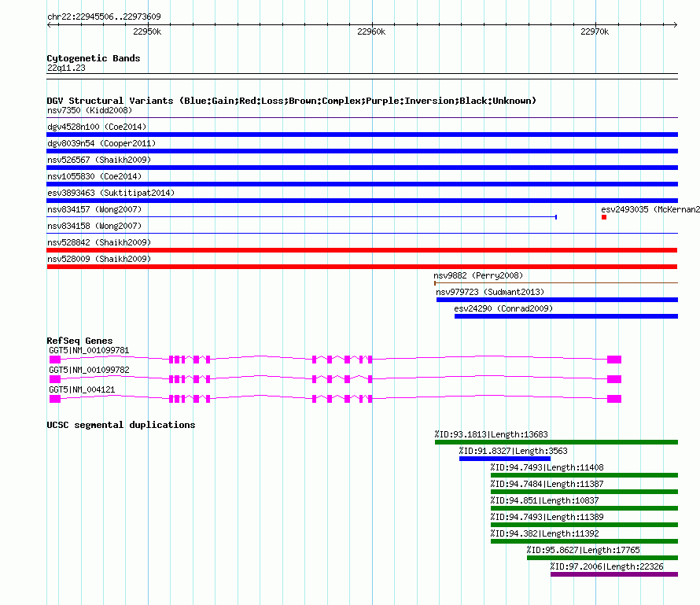Click the first exon block of GGT5 NM_001099781
This screenshot has height=605, width=700.
[x=55, y=360]
